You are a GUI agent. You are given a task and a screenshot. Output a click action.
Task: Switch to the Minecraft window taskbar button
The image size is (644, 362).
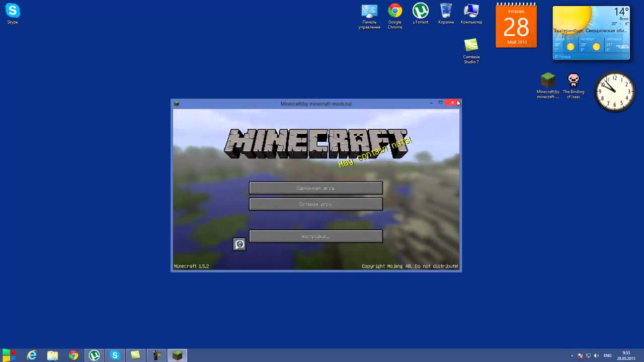point(177,355)
